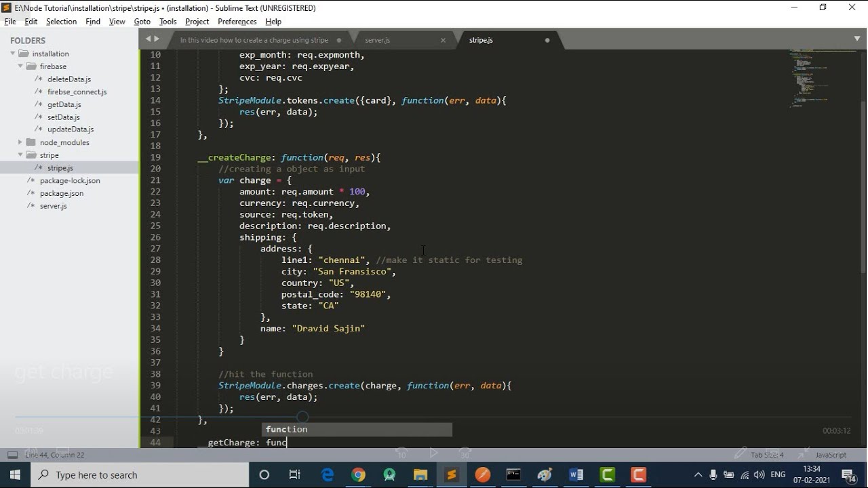Collapse the installation folder
Screen dimensions: 868x488
pyautogui.click(x=13, y=54)
